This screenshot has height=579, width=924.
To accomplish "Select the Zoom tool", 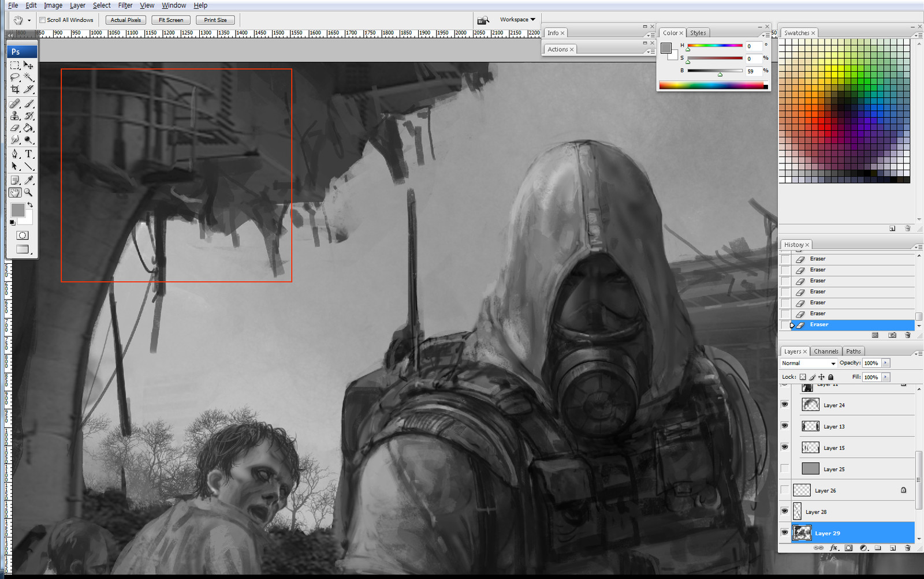I will [x=28, y=193].
